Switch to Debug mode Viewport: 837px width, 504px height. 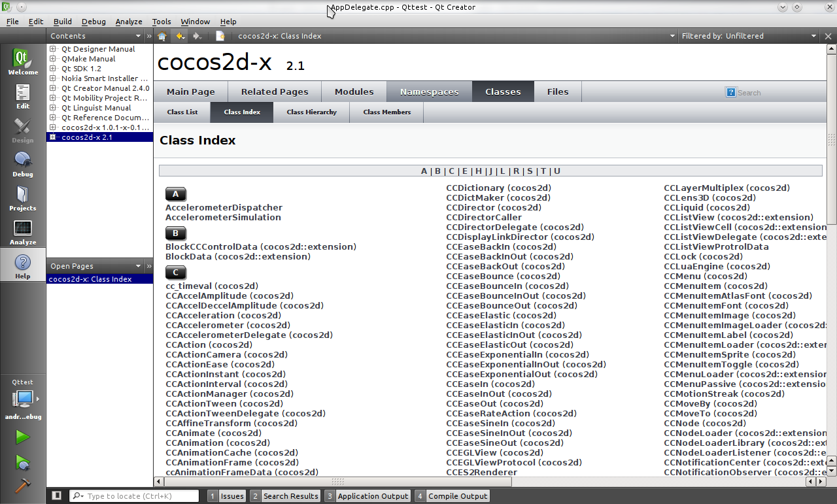pos(23,164)
